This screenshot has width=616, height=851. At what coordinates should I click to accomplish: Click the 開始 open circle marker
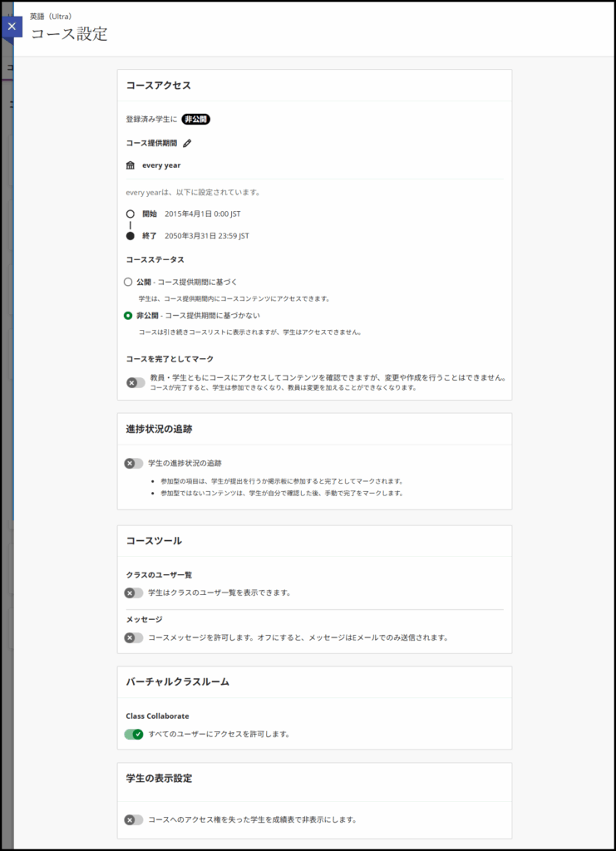tap(131, 214)
